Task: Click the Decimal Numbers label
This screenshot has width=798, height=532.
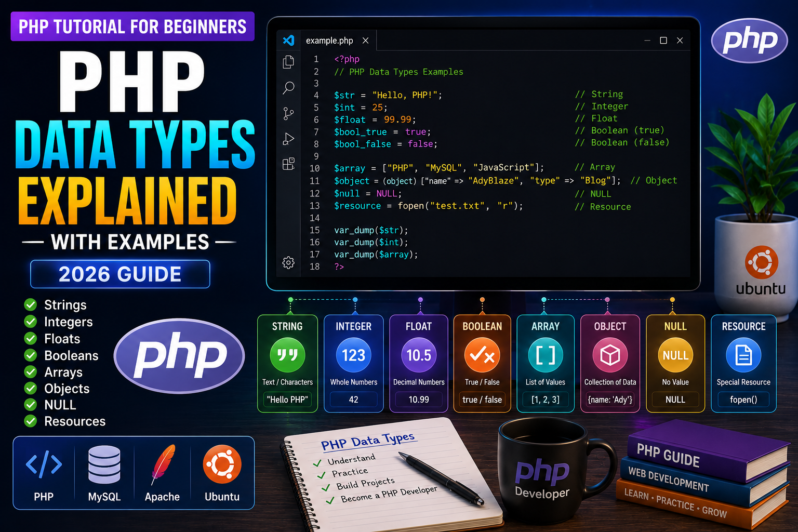Action: (419, 382)
